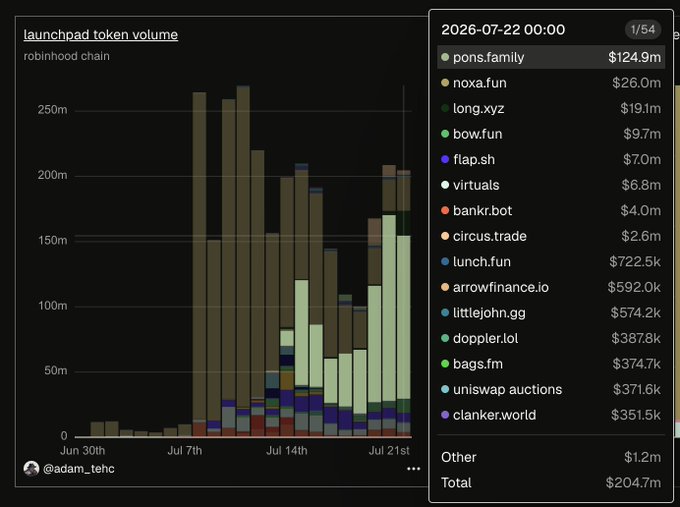680x507 pixels.
Task: Click the Jul 7th x-axis label
Action: (x=185, y=451)
